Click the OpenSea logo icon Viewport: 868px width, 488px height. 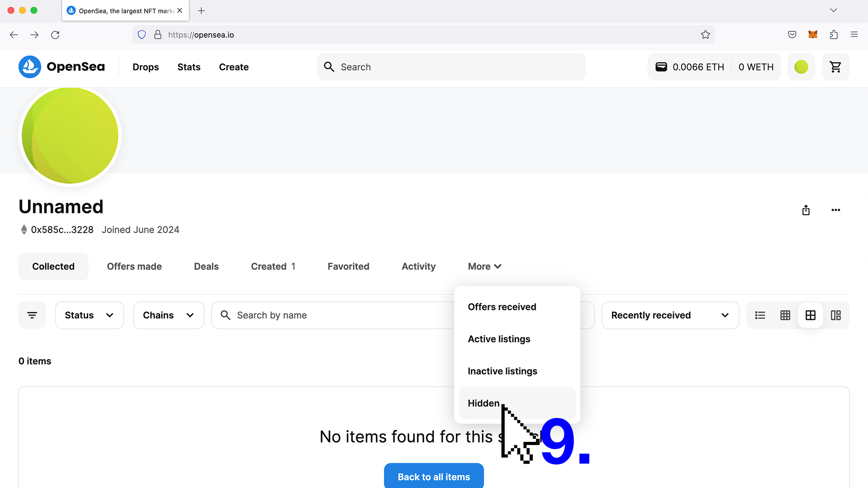(30, 67)
